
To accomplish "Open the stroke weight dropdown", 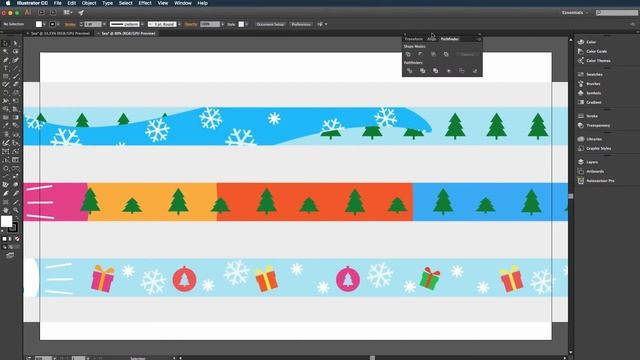I will tap(104, 24).
